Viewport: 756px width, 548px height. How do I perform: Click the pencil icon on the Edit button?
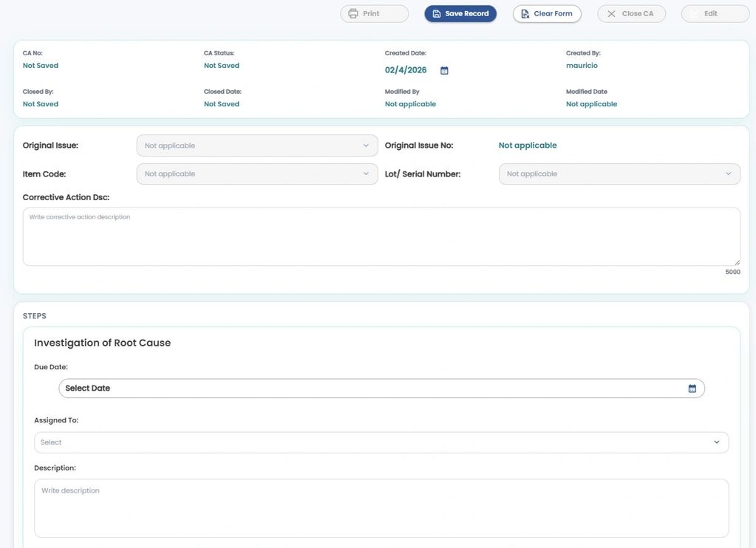pyautogui.click(x=695, y=14)
